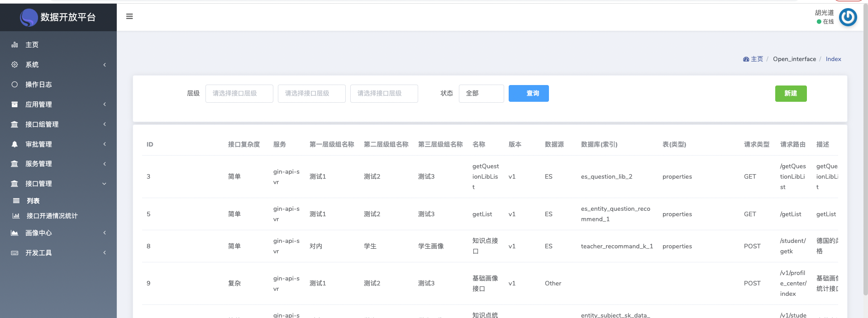
Task: Click the 主页 bar chart icon
Action: [14, 45]
